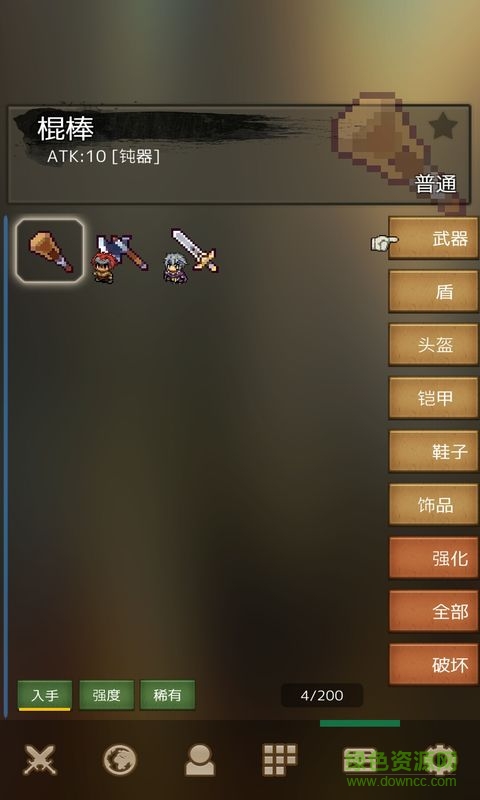Show the 鞋子 category
Screen dimensions: 480x800
[434, 452]
